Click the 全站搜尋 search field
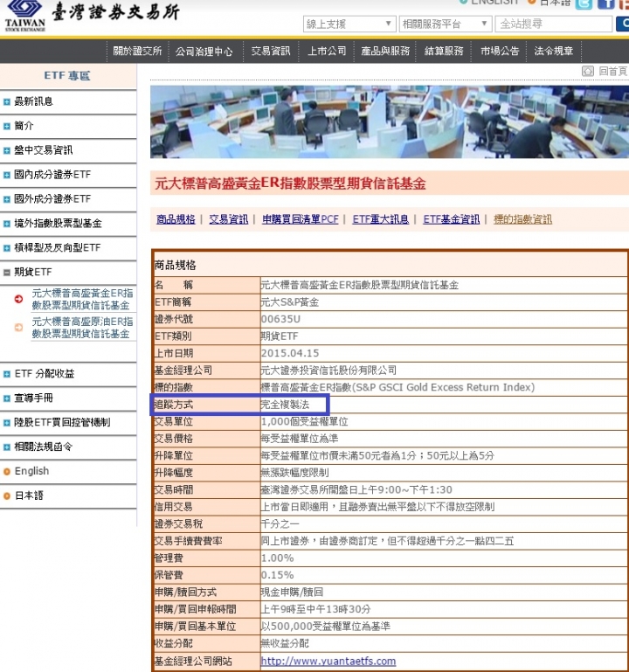Viewport: 629px width, 672px height. (x=554, y=24)
